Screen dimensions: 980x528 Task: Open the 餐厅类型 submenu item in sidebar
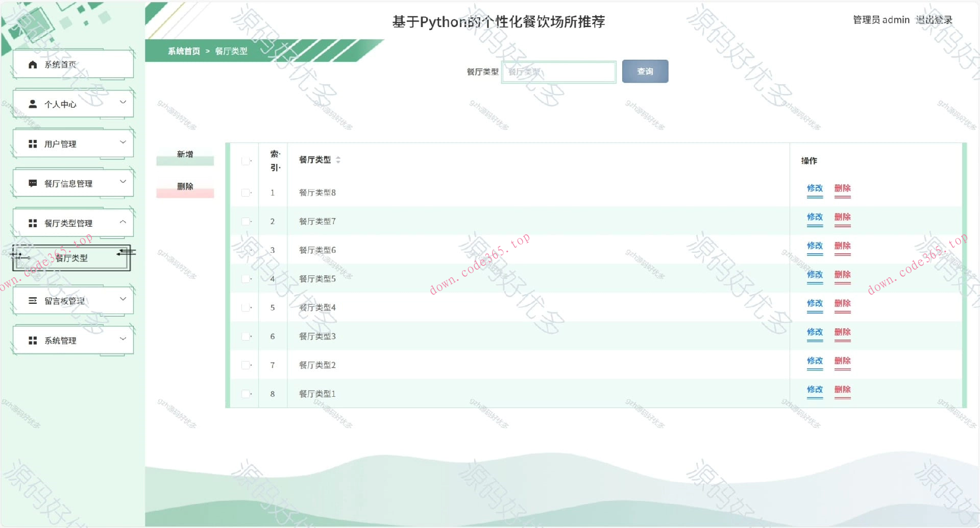(71, 258)
